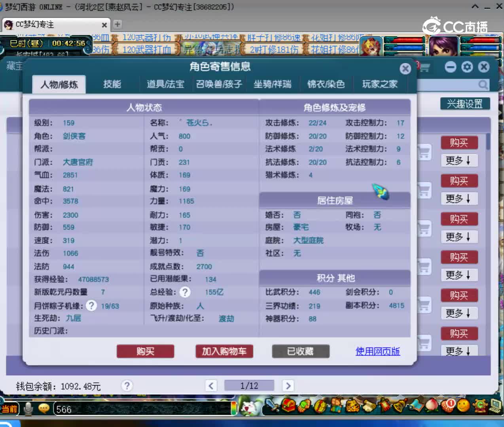Open the blue flying carpet icon in bottom toolbar
Screen dimensions: 504x427
416,406
